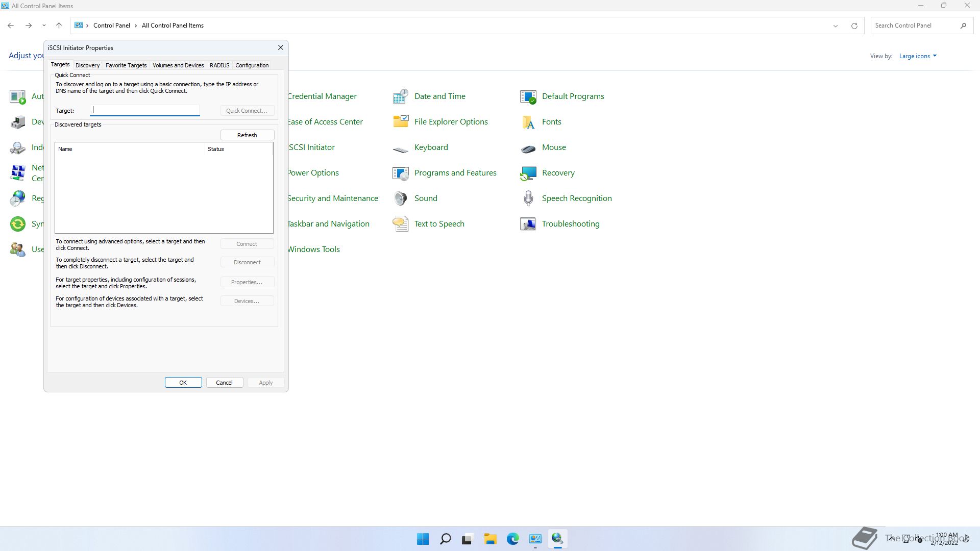Click the All Control Panel Items breadcrumb
Screen dimensions: 980x551
[x=173, y=26]
